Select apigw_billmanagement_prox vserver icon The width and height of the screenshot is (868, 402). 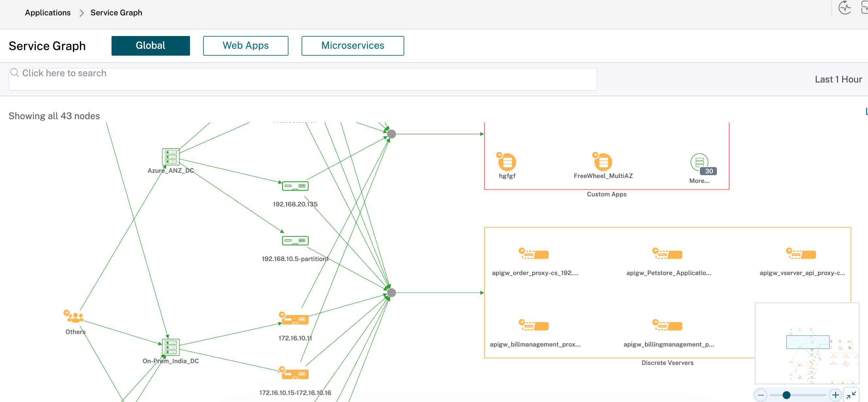coord(534,325)
